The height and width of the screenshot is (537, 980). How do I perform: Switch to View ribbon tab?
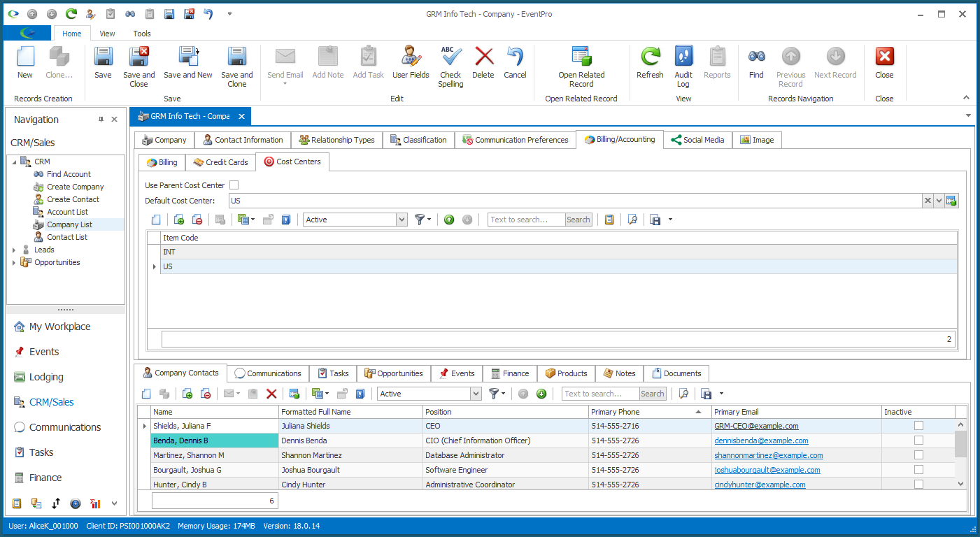tap(107, 34)
